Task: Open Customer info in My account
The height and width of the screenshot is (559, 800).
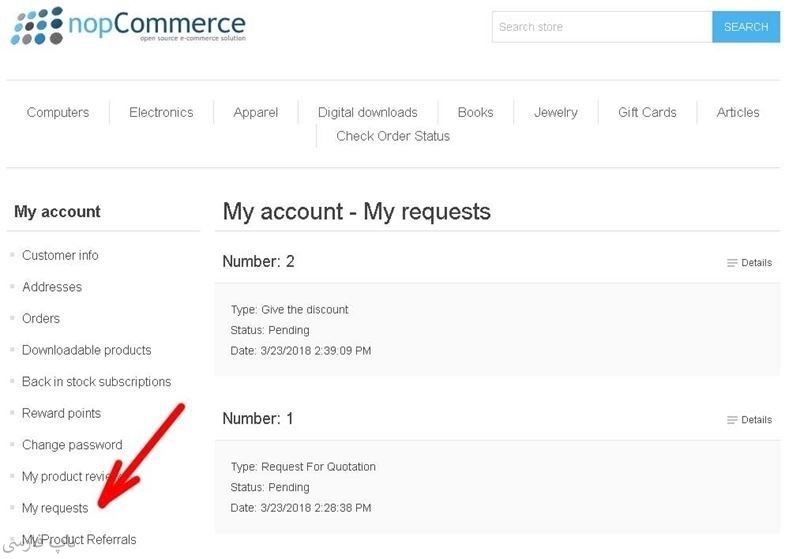Action: pyautogui.click(x=60, y=255)
